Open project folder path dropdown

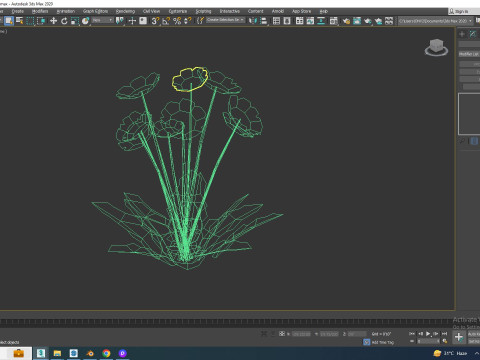click(435, 21)
